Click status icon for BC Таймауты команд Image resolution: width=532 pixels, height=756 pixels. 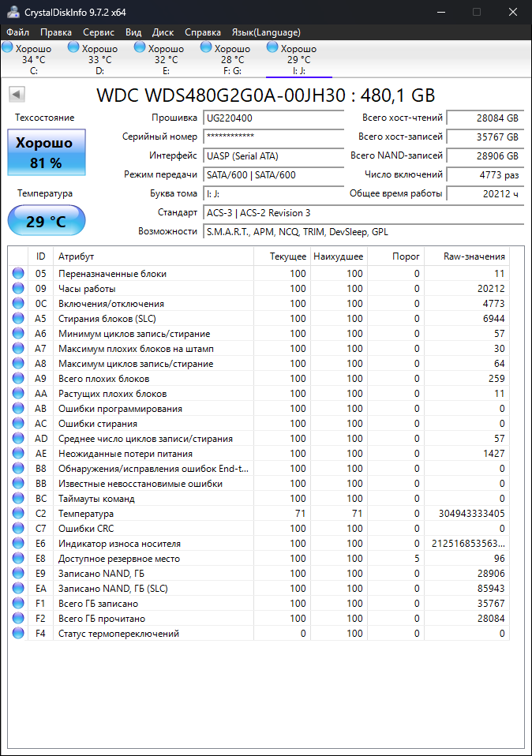point(18,498)
